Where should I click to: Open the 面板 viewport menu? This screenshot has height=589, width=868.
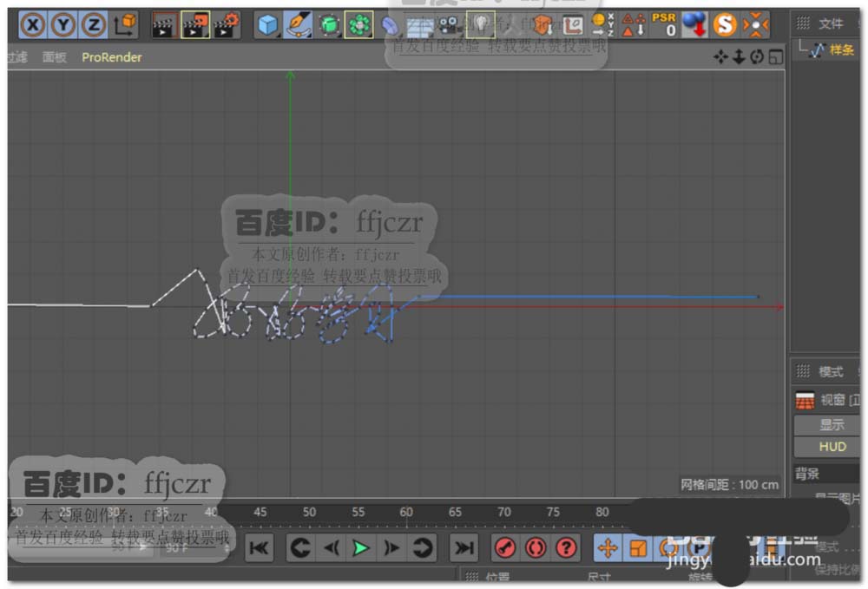pyautogui.click(x=54, y=57)
